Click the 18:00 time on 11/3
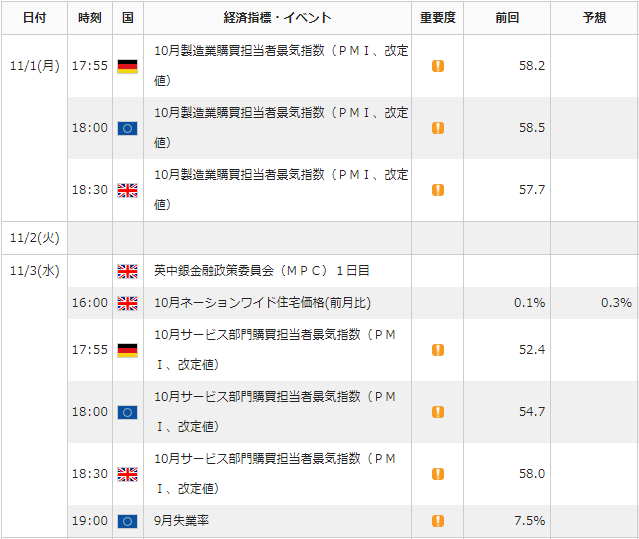 click(90, 412)
